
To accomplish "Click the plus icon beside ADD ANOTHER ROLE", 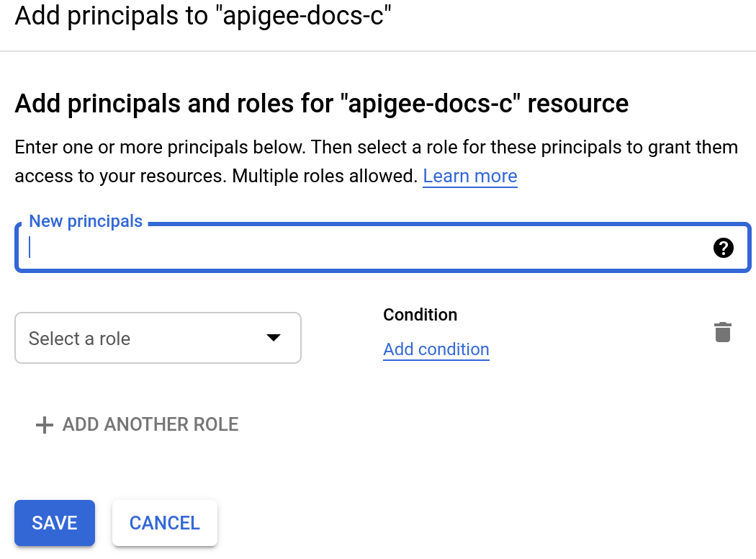I will [x=44, y=424].
